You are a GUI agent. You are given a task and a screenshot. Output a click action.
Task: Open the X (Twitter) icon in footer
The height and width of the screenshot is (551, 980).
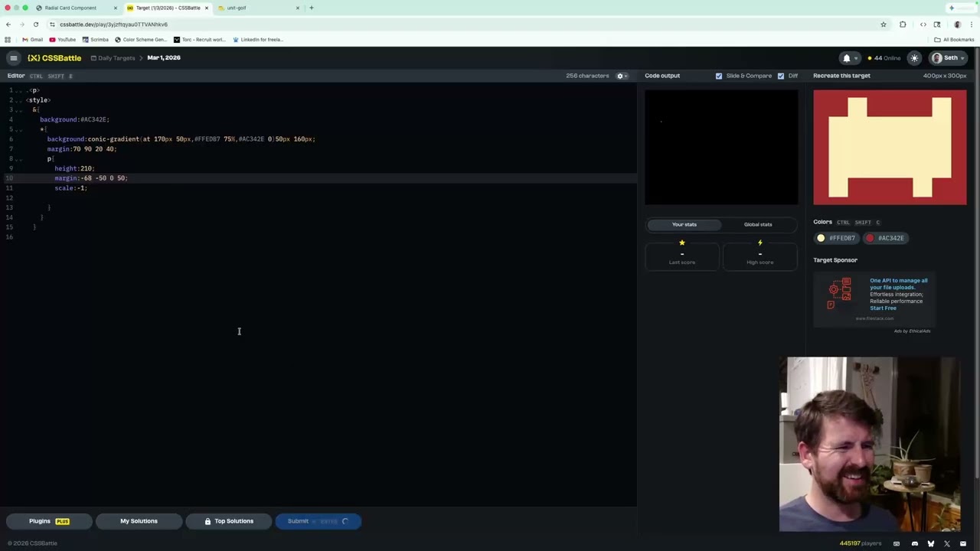(x=947, y=543)
